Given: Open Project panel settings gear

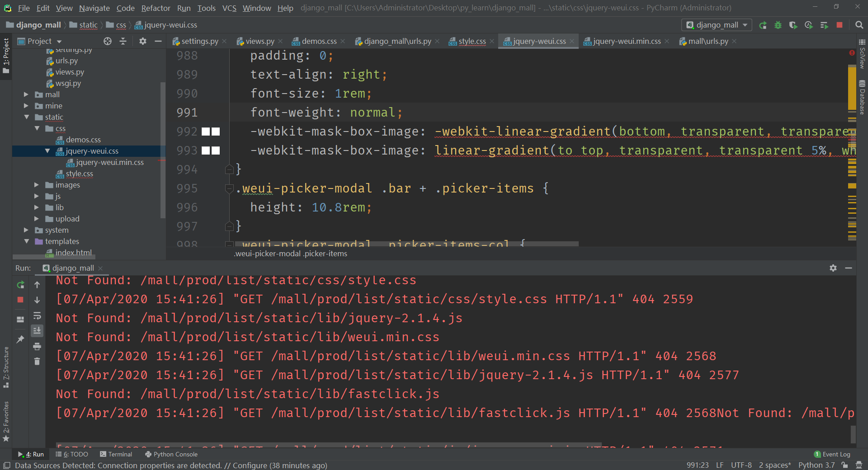Looking at the screenshot, I should point(143,41).
